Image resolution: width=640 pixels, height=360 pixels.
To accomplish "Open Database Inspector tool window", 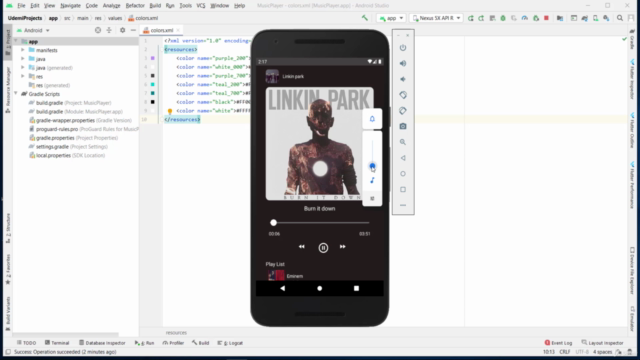I will (x=102, y=343).
